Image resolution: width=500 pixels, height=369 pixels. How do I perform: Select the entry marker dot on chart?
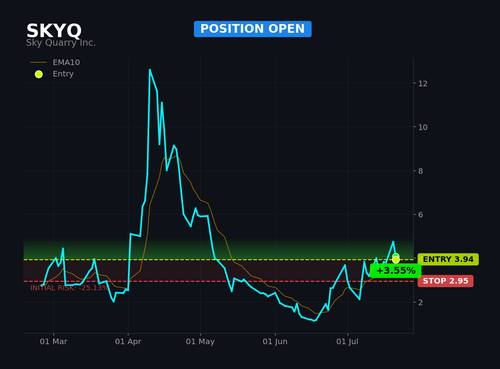(x=396, y=259)
